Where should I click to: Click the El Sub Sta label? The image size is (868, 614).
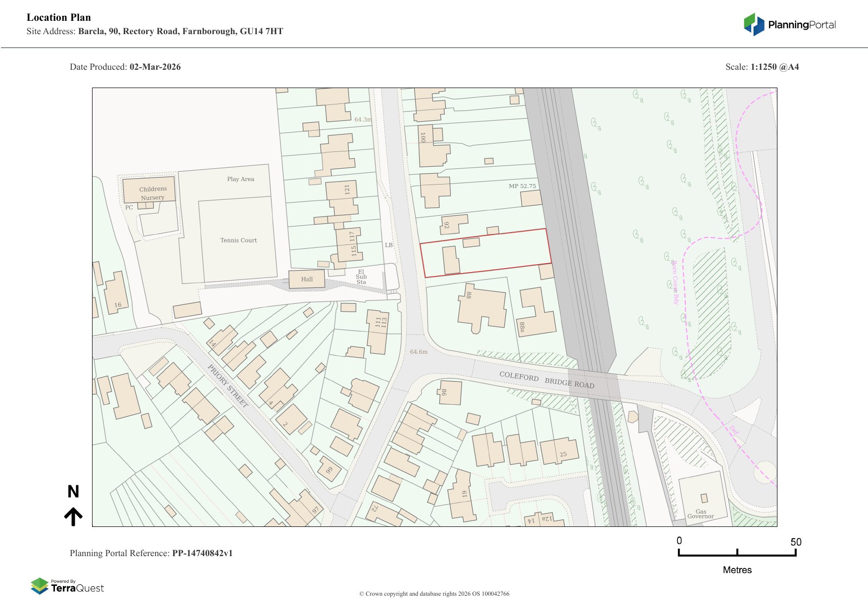(x=361, y=277)
